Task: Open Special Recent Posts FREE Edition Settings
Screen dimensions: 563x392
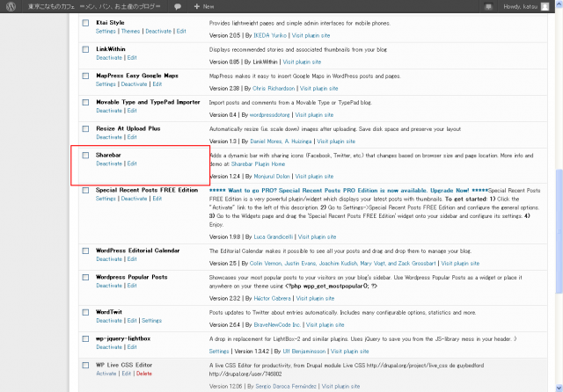Action: click(106, 199)
